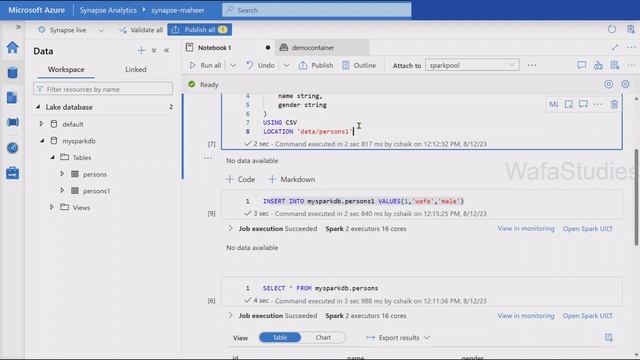Click the results table options icon

pos(609,337)
